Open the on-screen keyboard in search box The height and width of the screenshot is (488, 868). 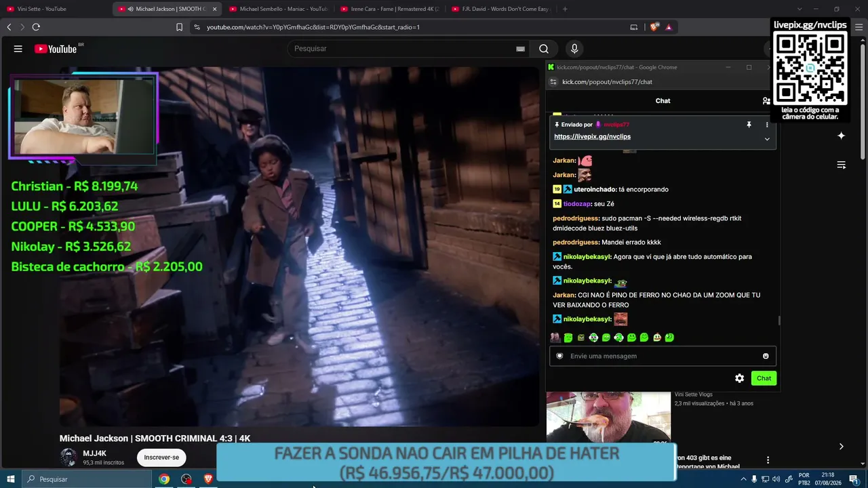520,49
